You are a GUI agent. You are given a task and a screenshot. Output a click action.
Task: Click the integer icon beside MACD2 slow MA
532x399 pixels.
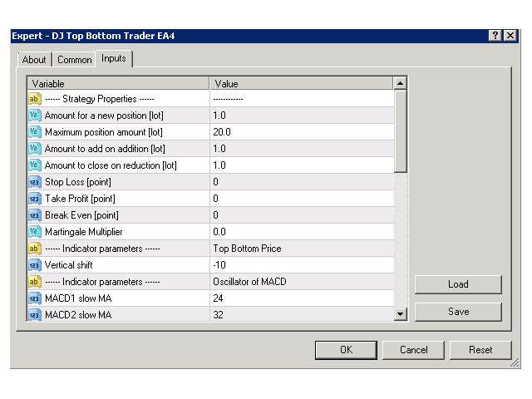pos(35,314)
